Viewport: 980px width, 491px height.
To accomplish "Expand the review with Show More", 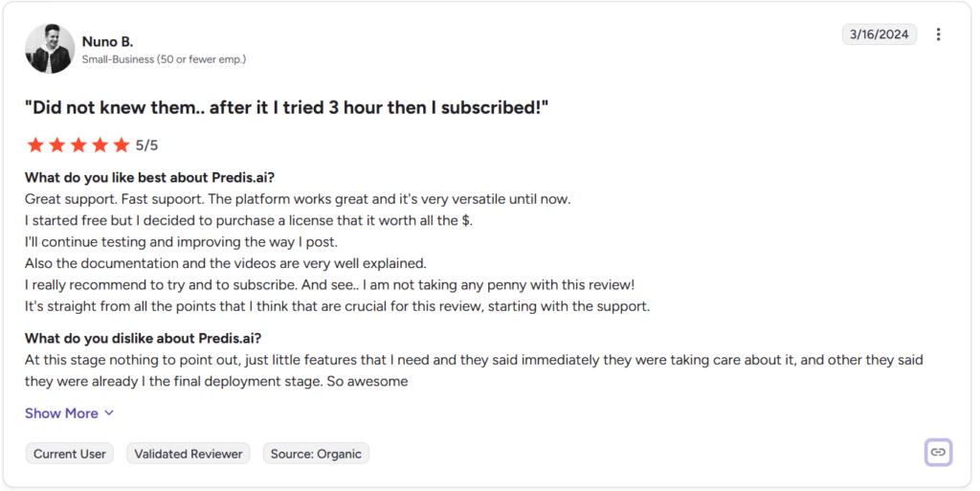I will coord(61,413).
